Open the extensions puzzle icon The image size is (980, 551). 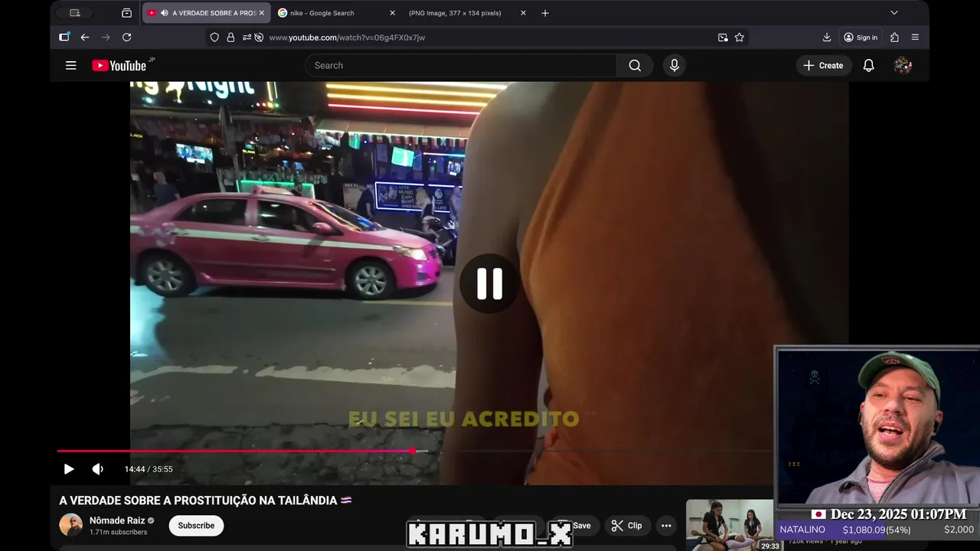(894, 37)
